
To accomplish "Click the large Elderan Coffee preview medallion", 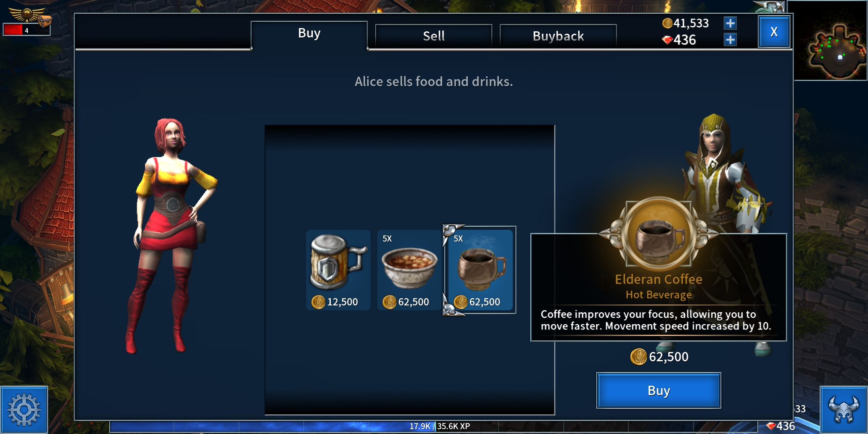I will click(659, 234).
